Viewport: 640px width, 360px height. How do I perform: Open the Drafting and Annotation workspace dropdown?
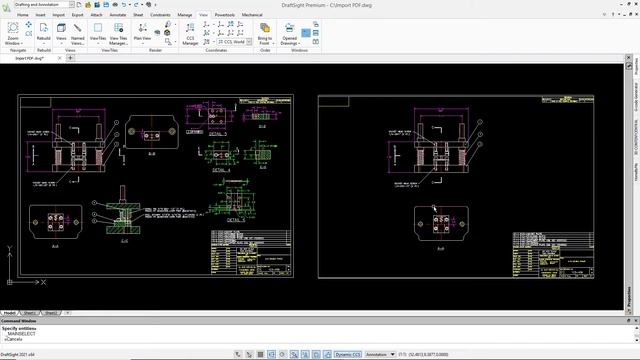(x=71, y=4)
